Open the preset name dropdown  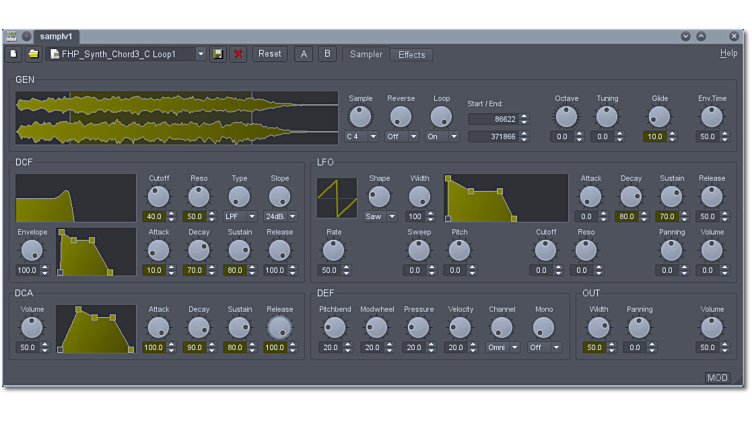[201, 54]
